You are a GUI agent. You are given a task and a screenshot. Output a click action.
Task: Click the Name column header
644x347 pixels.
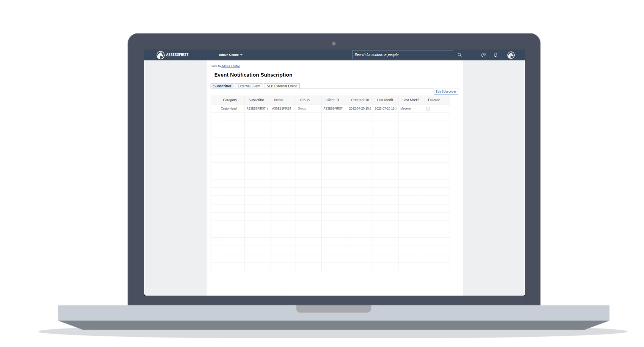point(279,100)
